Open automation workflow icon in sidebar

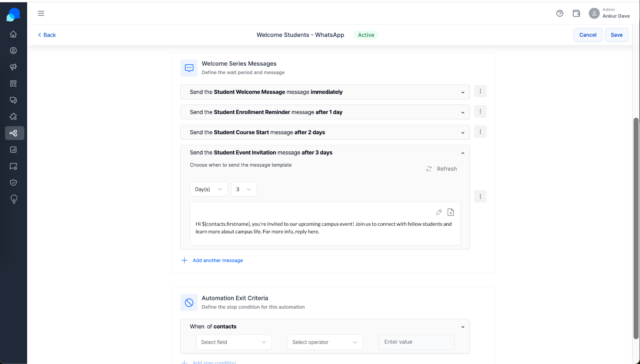point(14,133)
